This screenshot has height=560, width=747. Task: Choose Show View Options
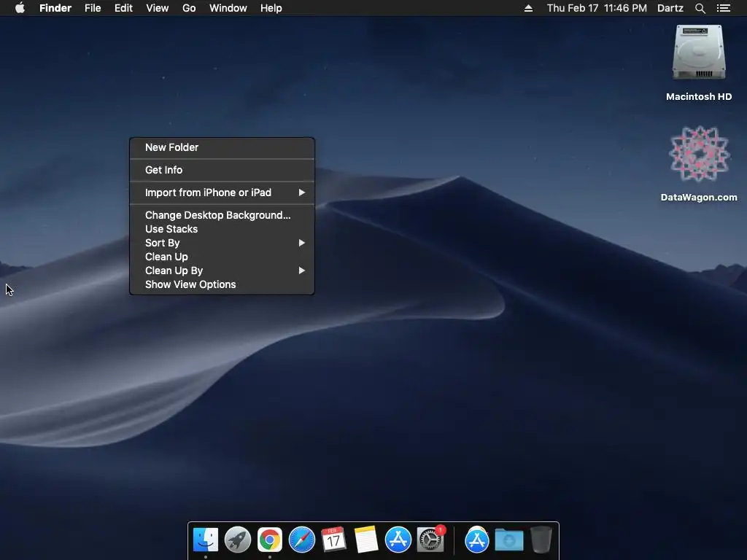[222, 284]
